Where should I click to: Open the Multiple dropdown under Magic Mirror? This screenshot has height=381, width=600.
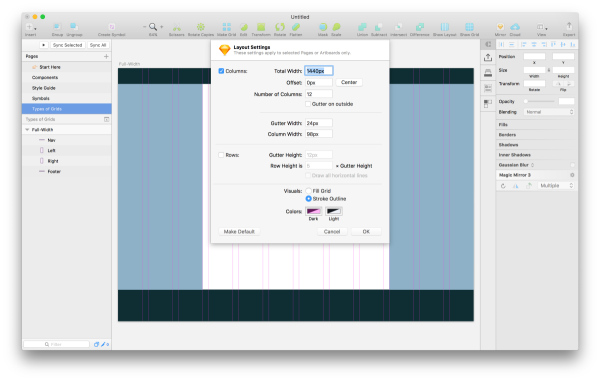556,186
